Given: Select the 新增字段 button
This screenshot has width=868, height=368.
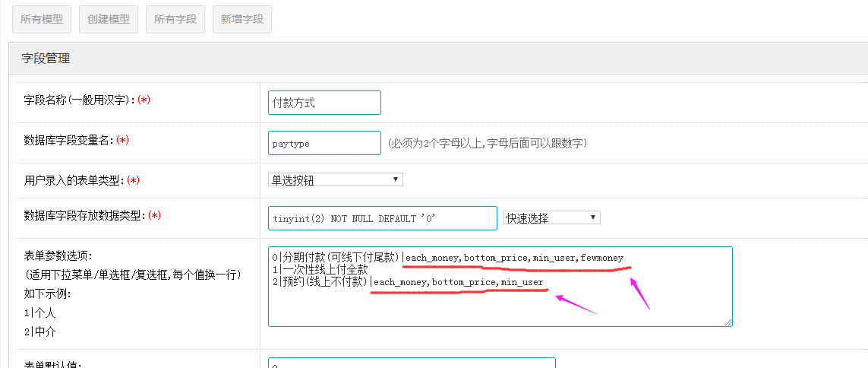Looking at the screenshot, I should 242,20.
